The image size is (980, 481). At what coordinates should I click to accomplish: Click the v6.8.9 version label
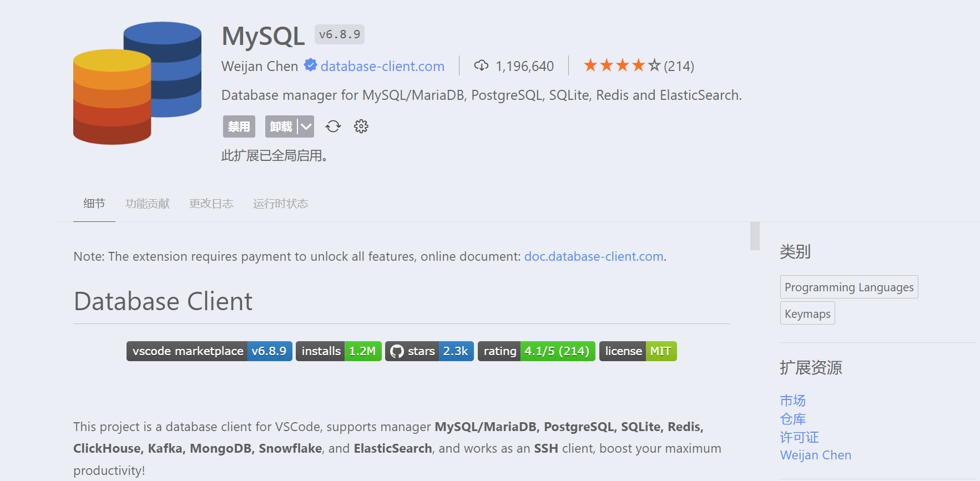pos(340,34)
